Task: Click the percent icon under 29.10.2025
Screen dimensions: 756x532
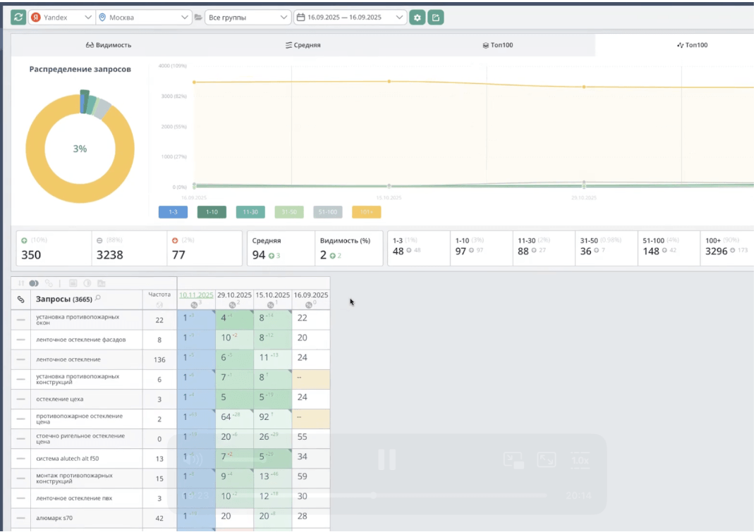Action: [x=232, y=304]
